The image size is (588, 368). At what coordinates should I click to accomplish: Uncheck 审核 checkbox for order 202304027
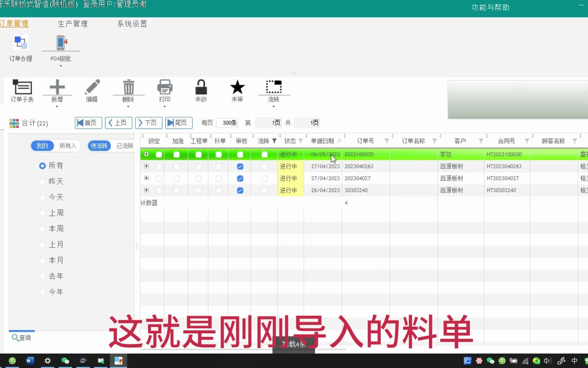click(x=240, y=179)
